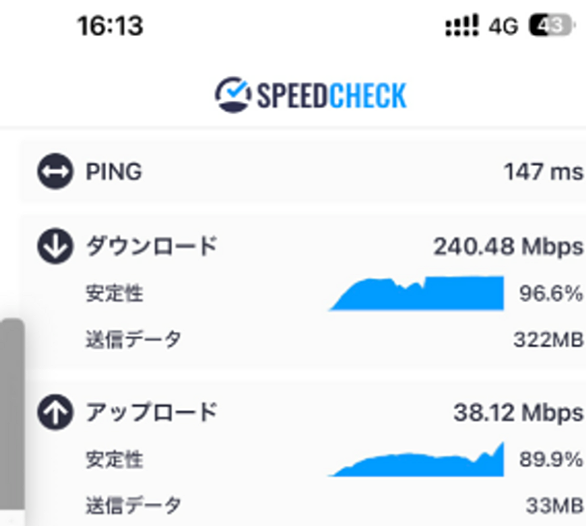
Task: Tap the 240.48 Mbps download speed
Action: [x=508, y=247]
